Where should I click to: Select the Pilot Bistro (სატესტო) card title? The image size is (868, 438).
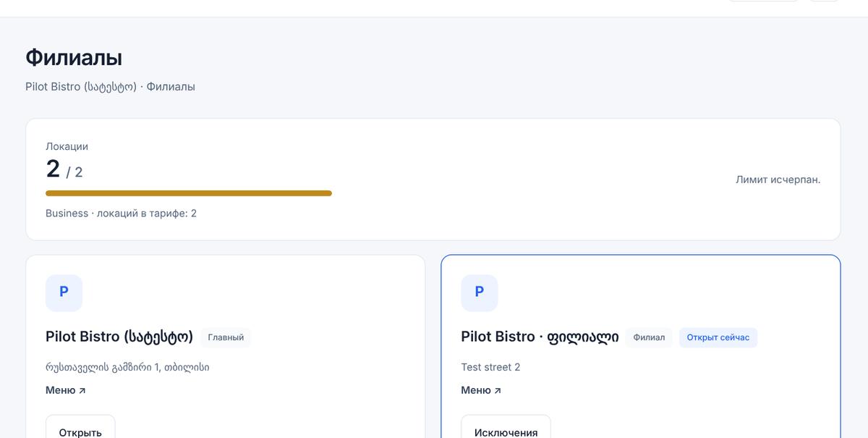tap(119, 337)
